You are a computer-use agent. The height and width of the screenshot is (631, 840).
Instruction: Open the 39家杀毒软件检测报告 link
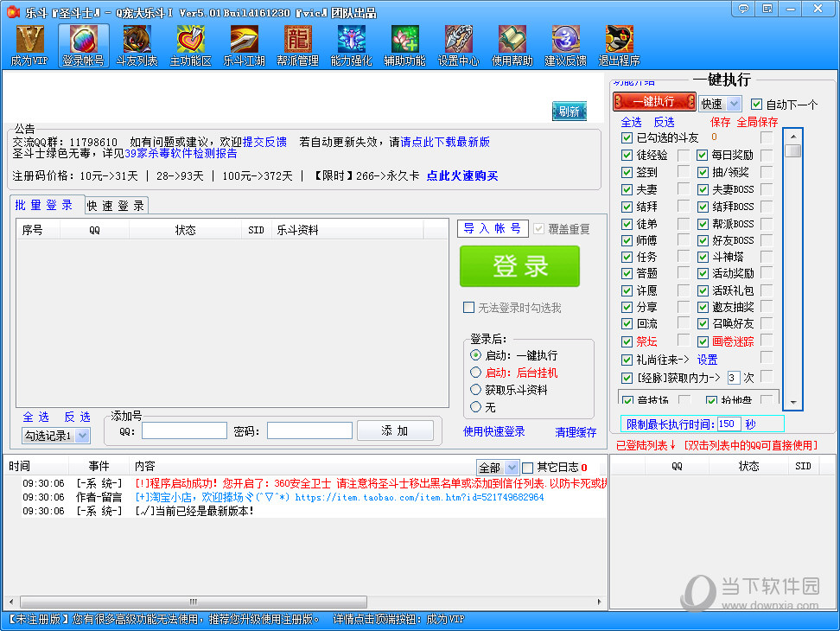[181, 153]
